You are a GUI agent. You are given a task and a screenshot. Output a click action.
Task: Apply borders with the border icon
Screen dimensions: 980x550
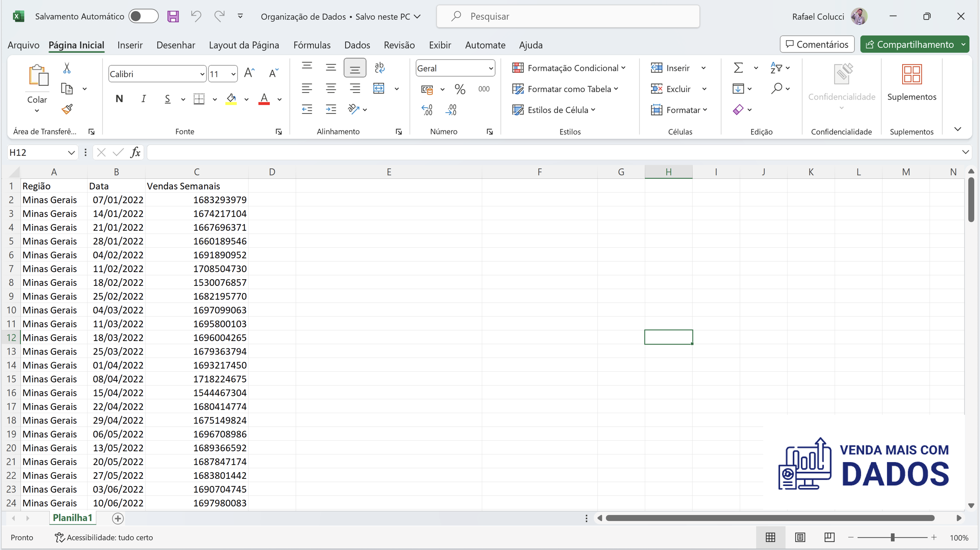tap(199, 99)
